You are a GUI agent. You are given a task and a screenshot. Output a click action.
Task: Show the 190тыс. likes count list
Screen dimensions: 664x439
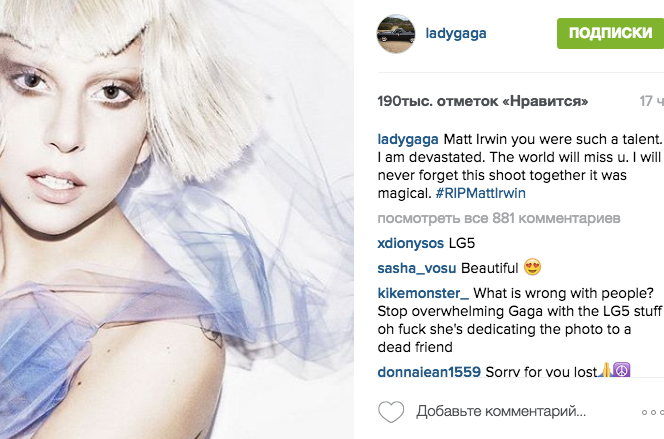[x=483, y=101]
